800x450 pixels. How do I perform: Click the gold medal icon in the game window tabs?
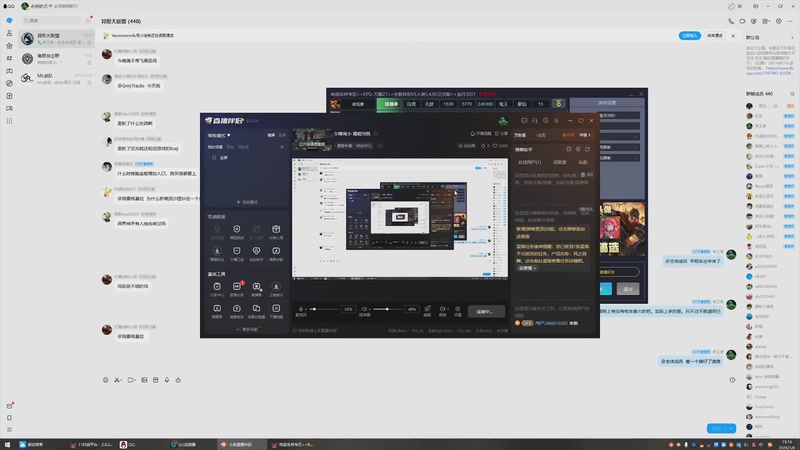pyautogui.click(x=559, y=104)
